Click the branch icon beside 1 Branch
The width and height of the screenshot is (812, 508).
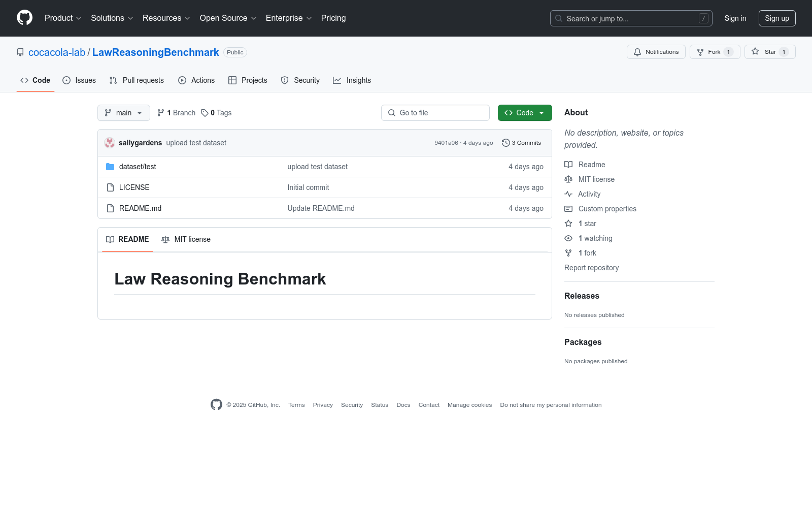pos(161,113)
